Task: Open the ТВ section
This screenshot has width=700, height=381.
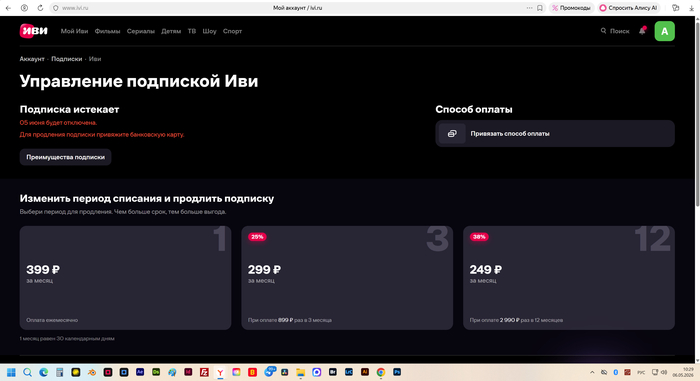Action: coord(192,31)
